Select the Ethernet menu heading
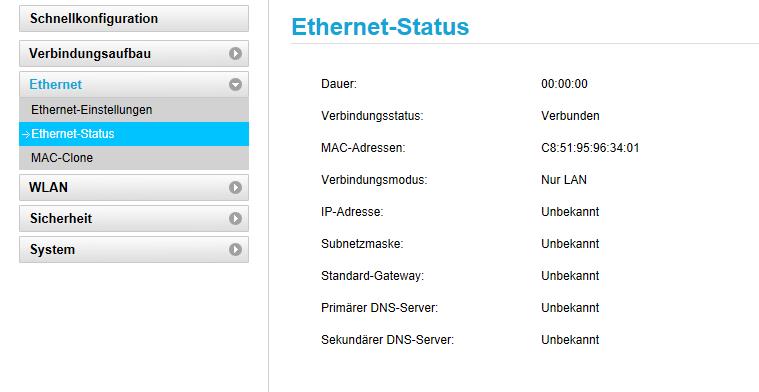Screen dimensions: 759x392 134,85
